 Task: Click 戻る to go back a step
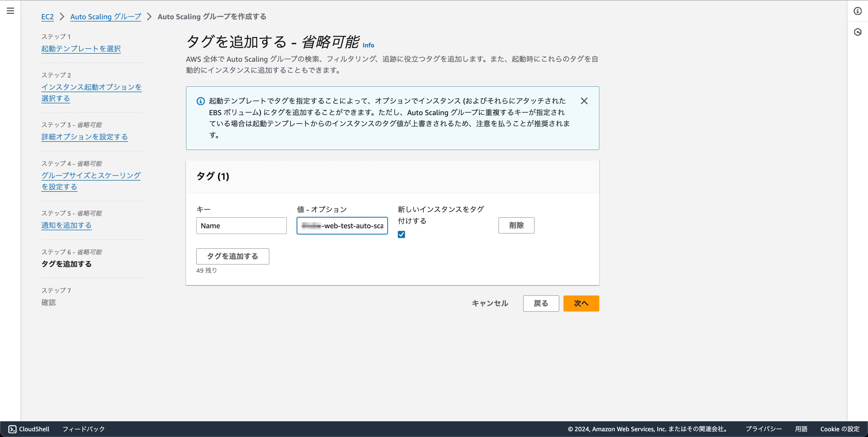[x=540, y=303]
